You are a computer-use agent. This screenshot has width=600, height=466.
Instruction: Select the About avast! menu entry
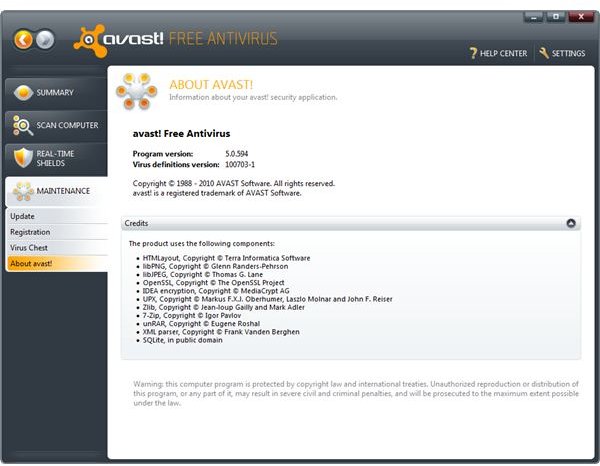coord(57,264)
